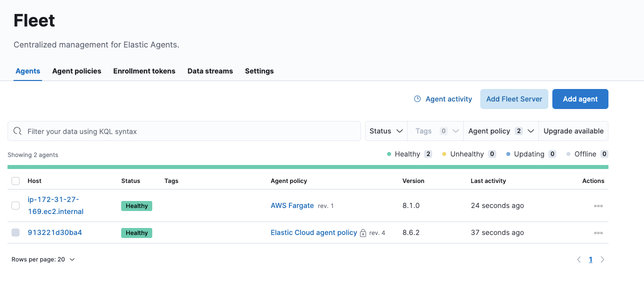
Task: Switch to the Agent policies tab
Action: 77,71
